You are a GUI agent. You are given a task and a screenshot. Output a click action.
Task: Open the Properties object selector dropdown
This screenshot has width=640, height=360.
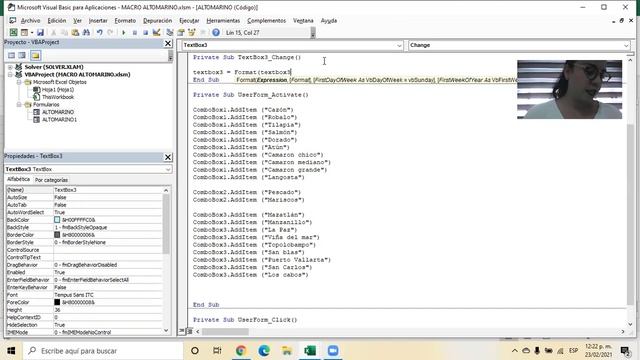168,169
